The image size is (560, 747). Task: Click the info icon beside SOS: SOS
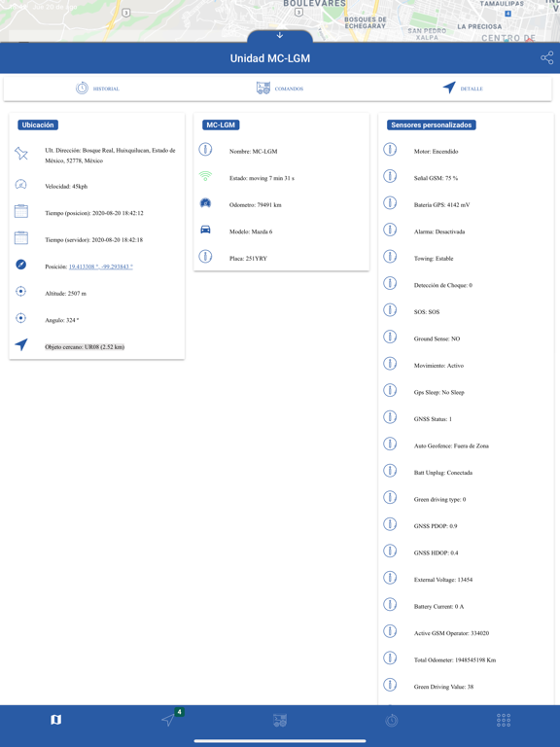(390, 310)
